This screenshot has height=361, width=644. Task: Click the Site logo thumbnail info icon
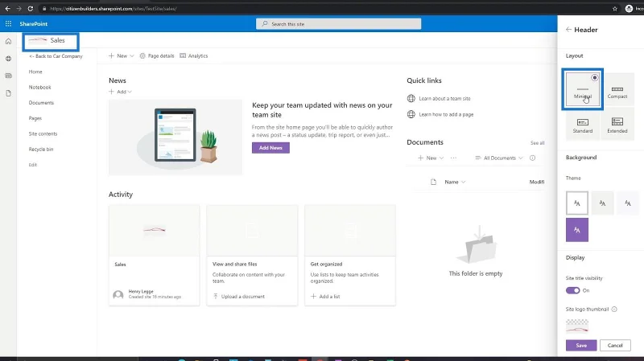point(614,310)
